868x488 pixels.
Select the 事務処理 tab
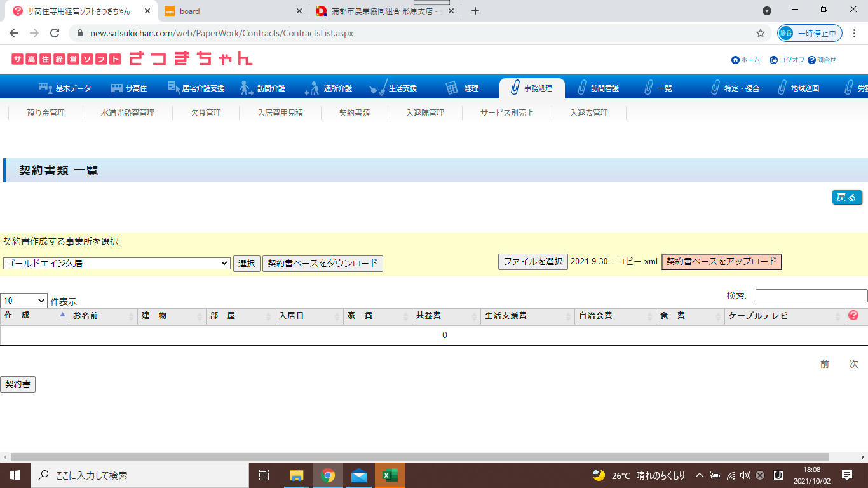(x=531, y=88)
